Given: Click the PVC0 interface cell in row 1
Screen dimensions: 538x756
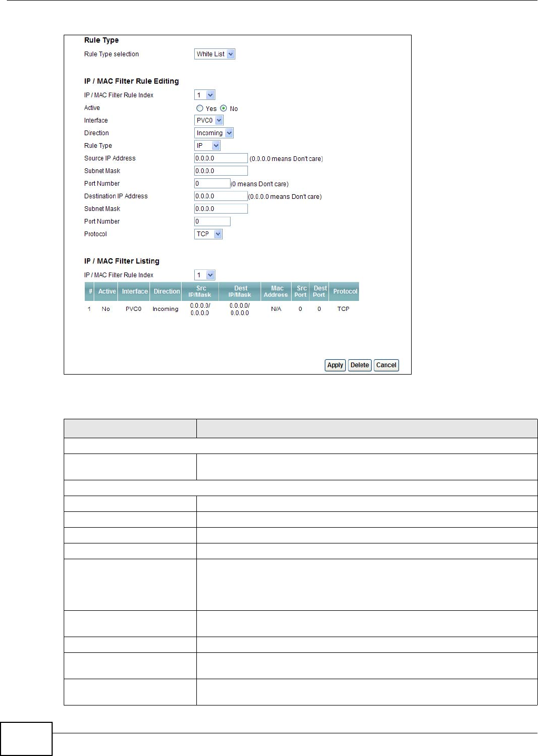Looking at the screenshot, I should coord(134,309).
